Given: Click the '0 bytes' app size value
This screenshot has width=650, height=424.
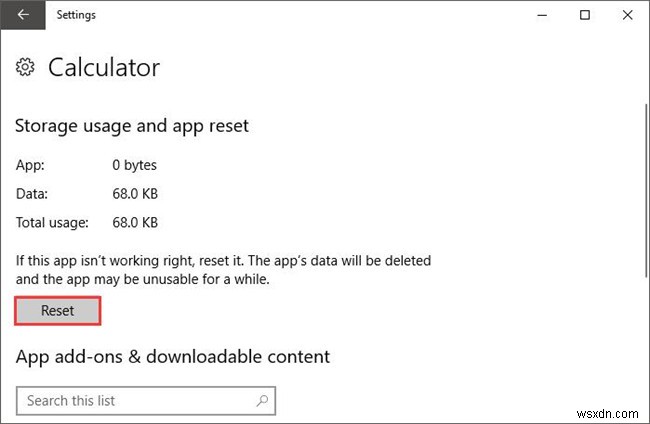Looking at the screenshot, I should [134, 165].
